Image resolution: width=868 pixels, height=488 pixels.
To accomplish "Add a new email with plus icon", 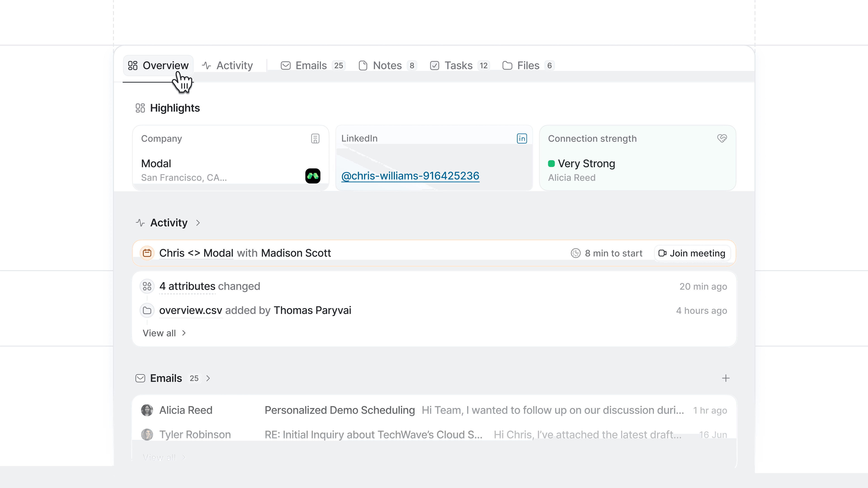I will click(726, 378).
